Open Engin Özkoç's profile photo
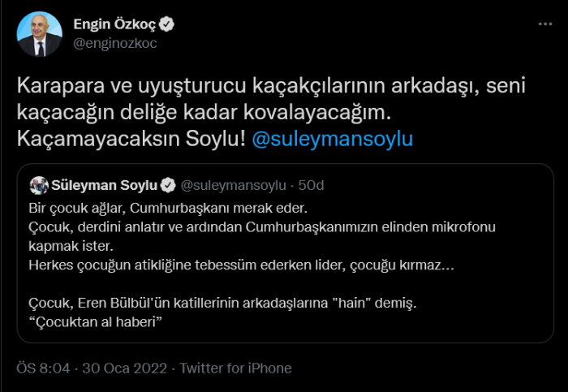The image size is (568, 392). click(x=40, y=35)
